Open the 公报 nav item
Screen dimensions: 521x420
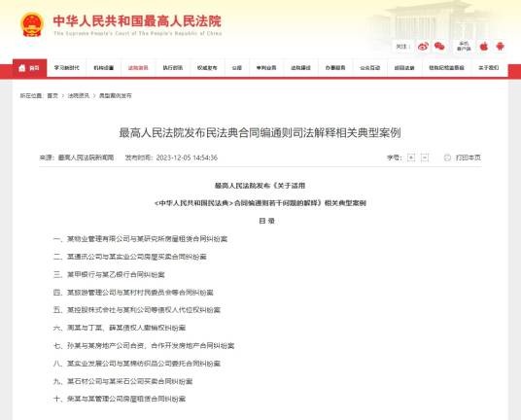click(x=236, y=68)
